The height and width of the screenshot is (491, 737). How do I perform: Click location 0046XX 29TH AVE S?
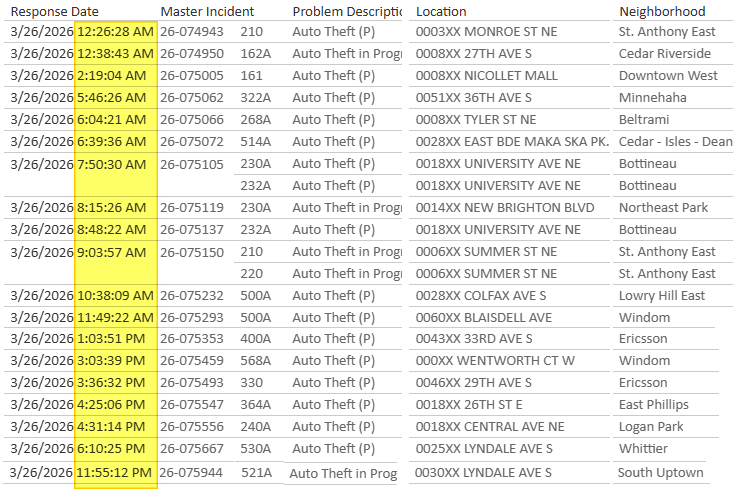click(x=474, y=383)
